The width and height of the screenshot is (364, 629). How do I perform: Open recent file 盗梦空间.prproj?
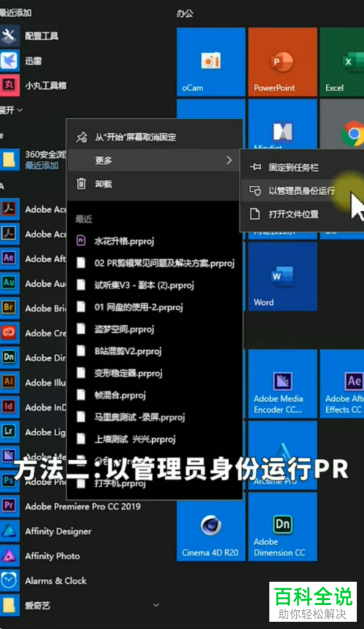pos(154,329)
